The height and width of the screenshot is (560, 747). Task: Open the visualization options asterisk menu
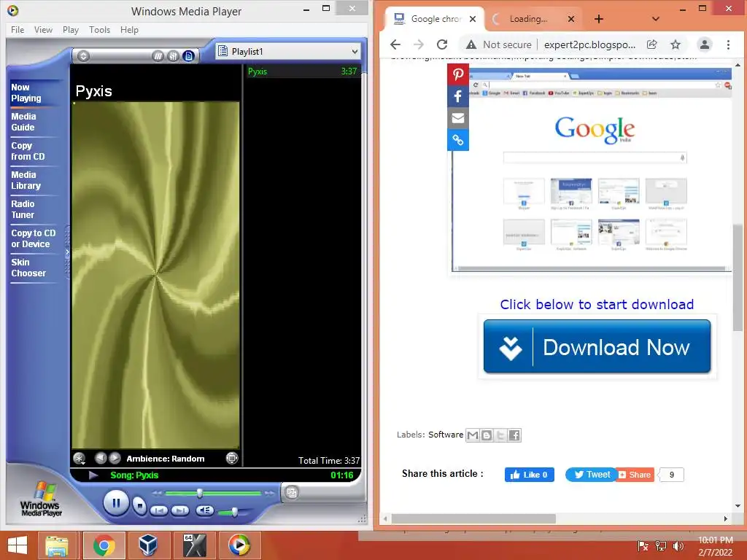pos(79,459)
